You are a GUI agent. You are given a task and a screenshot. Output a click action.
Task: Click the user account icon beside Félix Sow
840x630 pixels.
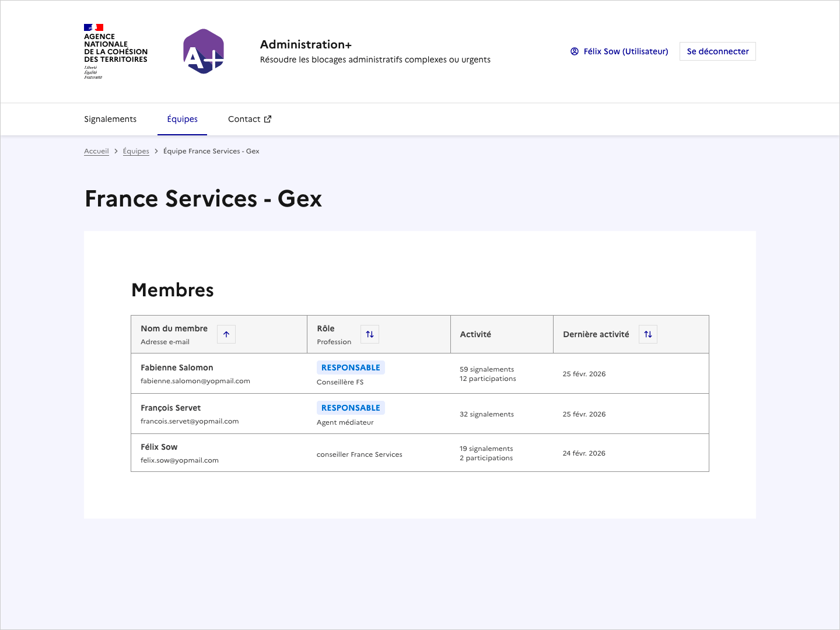click(575, 51)
